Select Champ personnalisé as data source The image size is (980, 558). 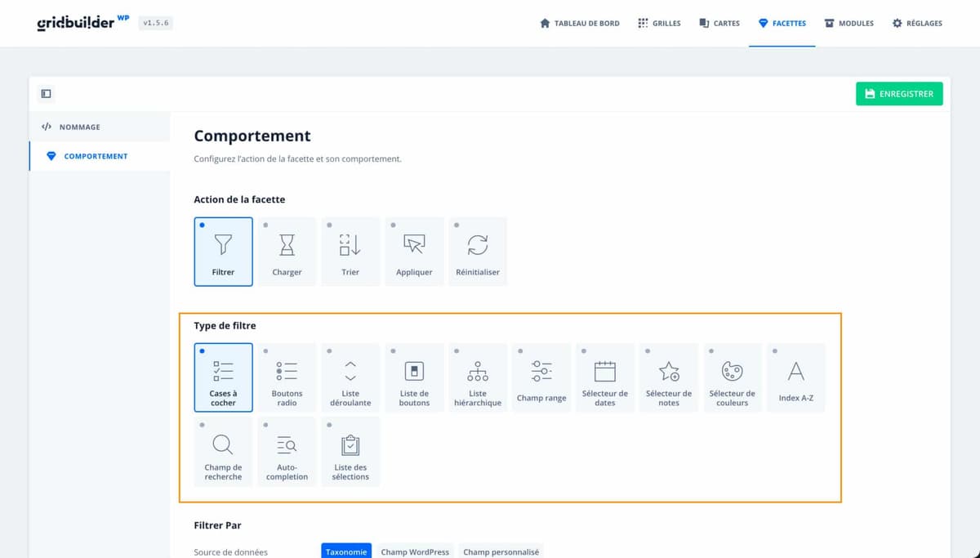501,551
